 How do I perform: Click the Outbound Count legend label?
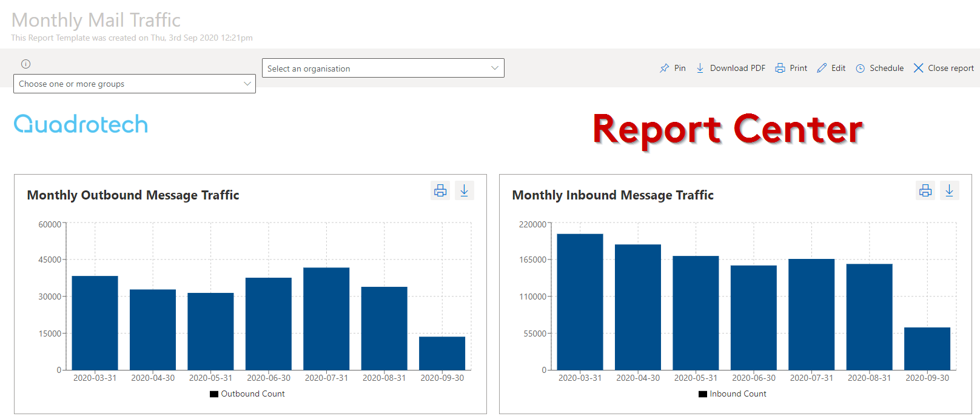click(x=252, y=394)
